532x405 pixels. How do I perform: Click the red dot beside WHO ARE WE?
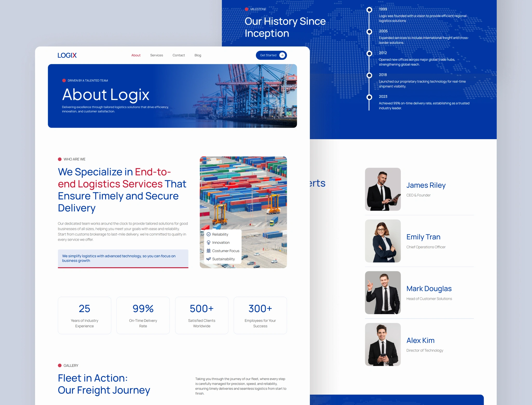pos(60,159)
